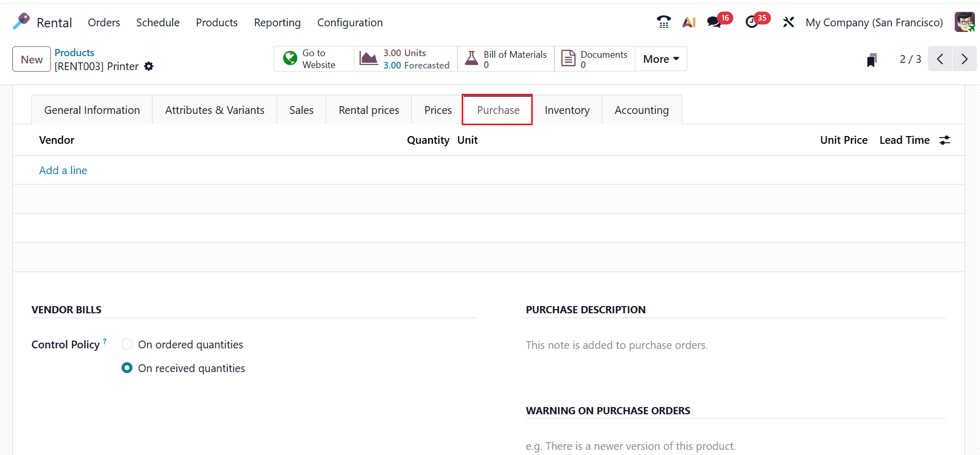Image resolution: width=980 pixels, height=455 pixels.
Task: Switch to Rental prices tab
Action: (369, 110)
